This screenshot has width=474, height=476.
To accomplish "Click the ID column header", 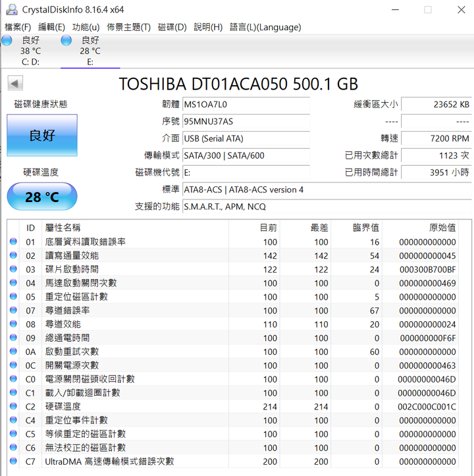I will tap(30, 228).
